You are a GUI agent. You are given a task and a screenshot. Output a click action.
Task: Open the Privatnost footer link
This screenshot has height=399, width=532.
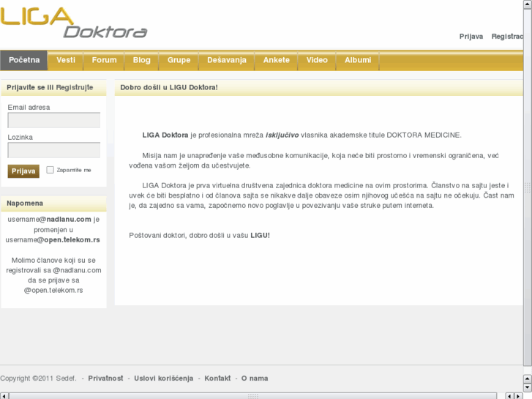click(x=105, y=379)
